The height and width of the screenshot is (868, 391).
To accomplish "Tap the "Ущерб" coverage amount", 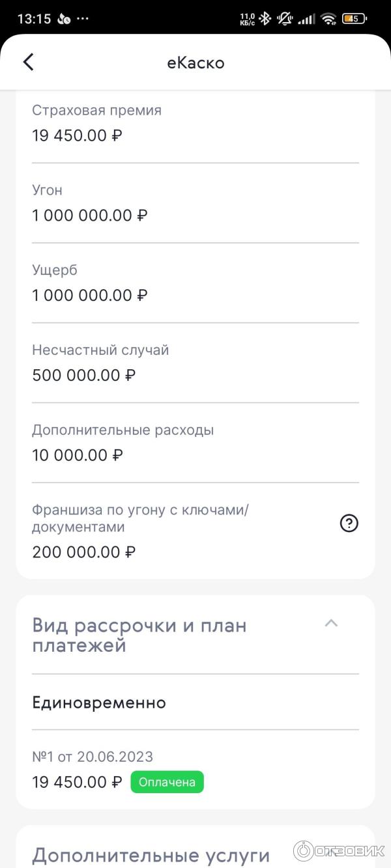I will tap(90, 296).
